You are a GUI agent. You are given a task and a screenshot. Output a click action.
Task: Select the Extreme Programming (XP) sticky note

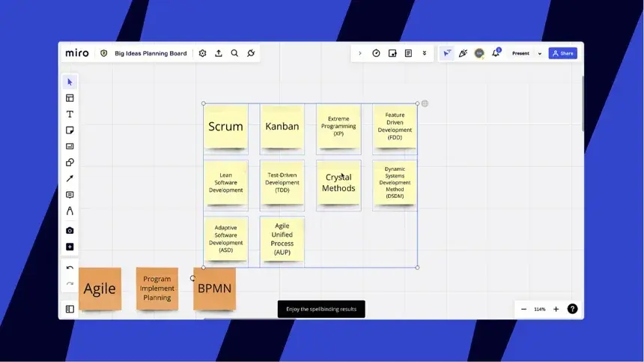tap(338, 127)
